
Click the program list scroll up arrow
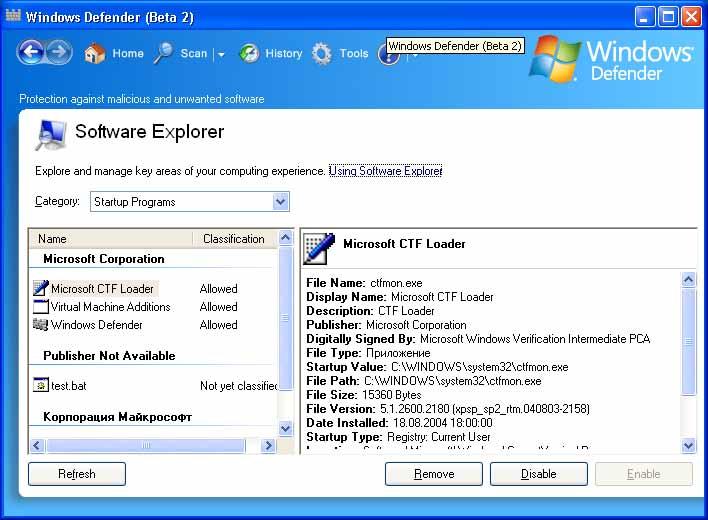pyautogui.click(x=285, y=237)
